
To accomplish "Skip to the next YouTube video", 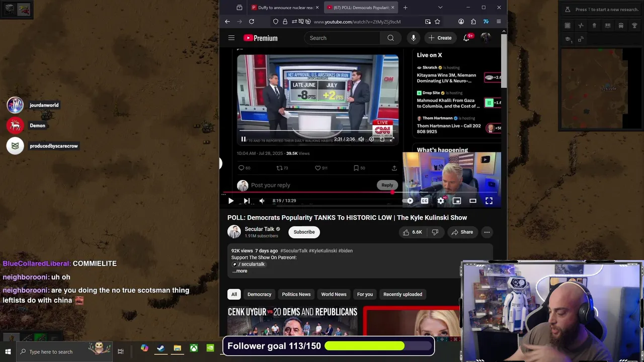I will [247, 201].
